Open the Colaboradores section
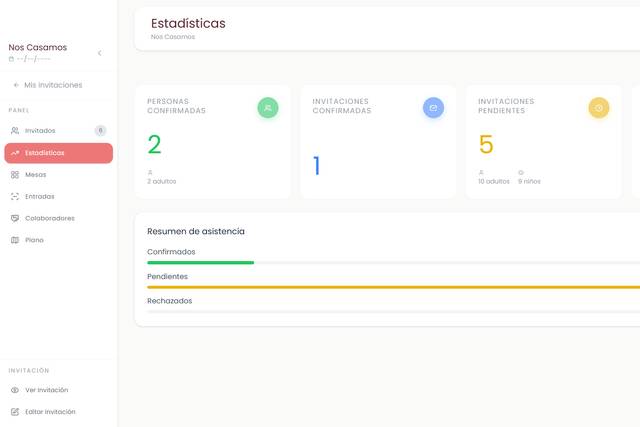The height and width of the screenshot is (427, 640). click(58, 218)
